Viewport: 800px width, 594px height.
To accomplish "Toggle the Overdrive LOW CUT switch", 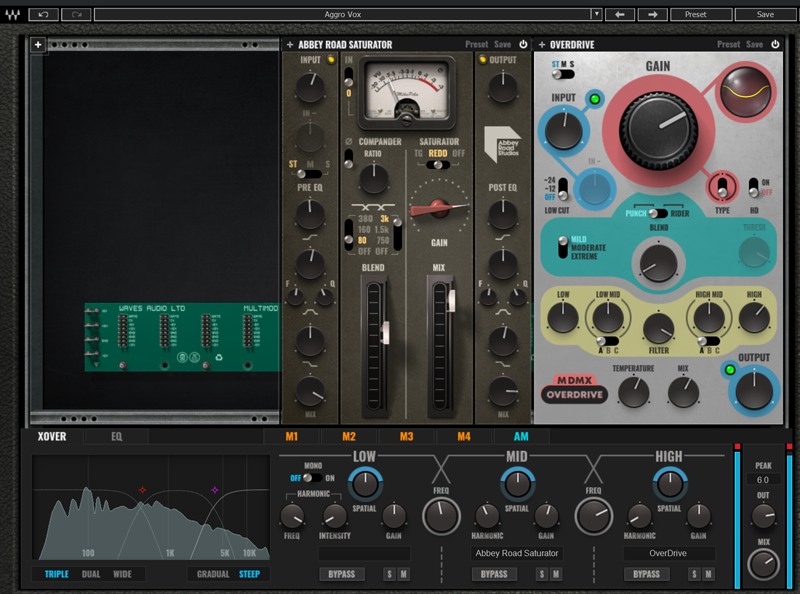I will coord(563,189).
